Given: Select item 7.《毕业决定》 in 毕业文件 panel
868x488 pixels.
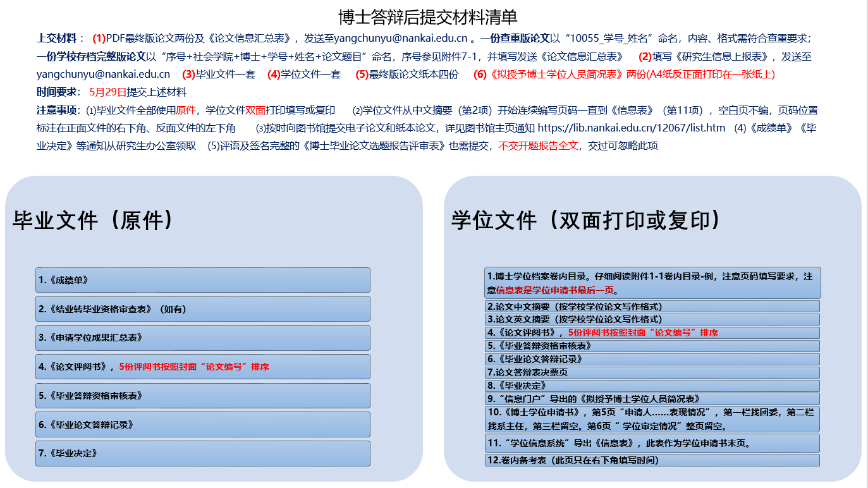Looking at the screenshot, I should 202,454.
